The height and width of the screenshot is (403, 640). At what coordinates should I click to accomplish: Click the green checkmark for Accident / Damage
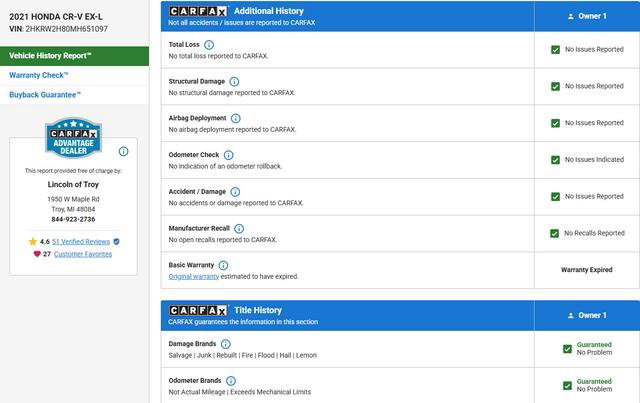click(x=555, y=196)
